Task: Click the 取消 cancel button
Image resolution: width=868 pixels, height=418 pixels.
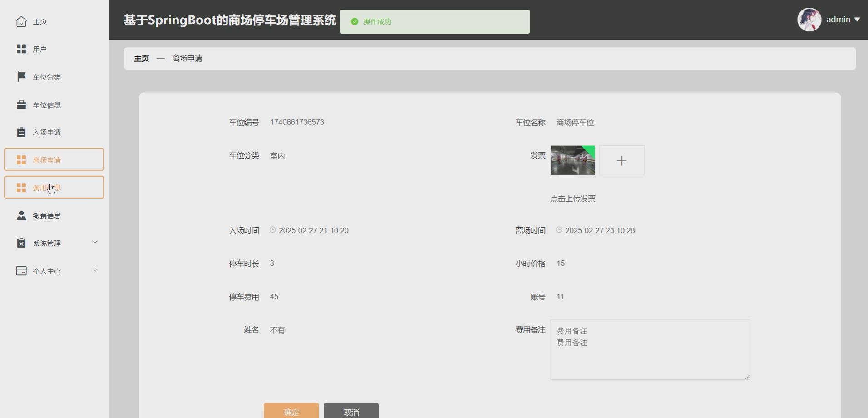Action: click(x=351, y=411)
